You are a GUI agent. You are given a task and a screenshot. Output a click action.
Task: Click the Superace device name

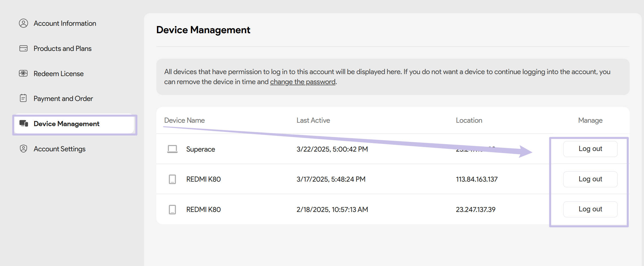200,149
